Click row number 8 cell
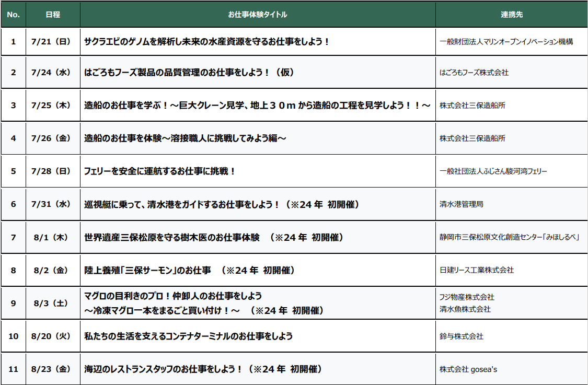The image size is (588, 385). click(14, 270)
